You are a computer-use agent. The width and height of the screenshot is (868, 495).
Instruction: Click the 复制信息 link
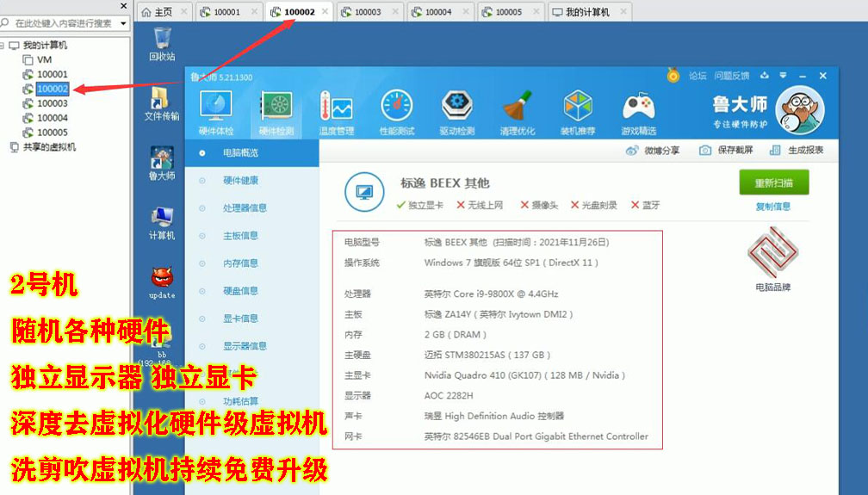[772, 207]
